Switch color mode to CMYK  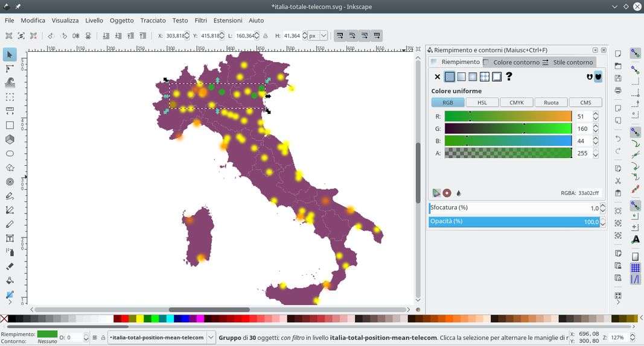pos(517,102)
